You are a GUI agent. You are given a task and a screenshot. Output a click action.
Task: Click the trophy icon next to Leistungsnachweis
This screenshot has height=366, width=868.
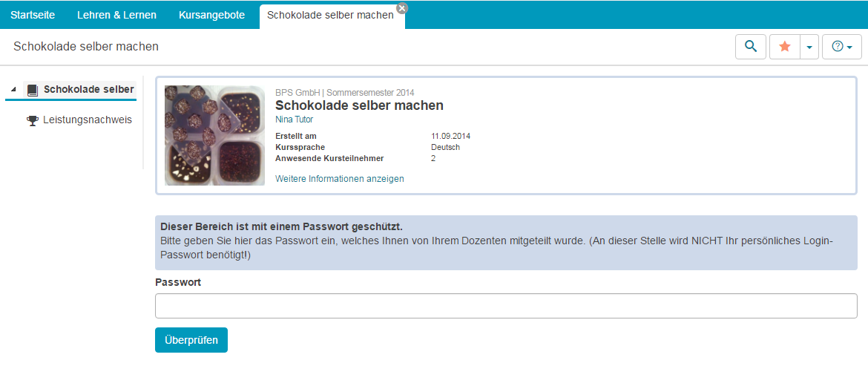coord(33,120)
